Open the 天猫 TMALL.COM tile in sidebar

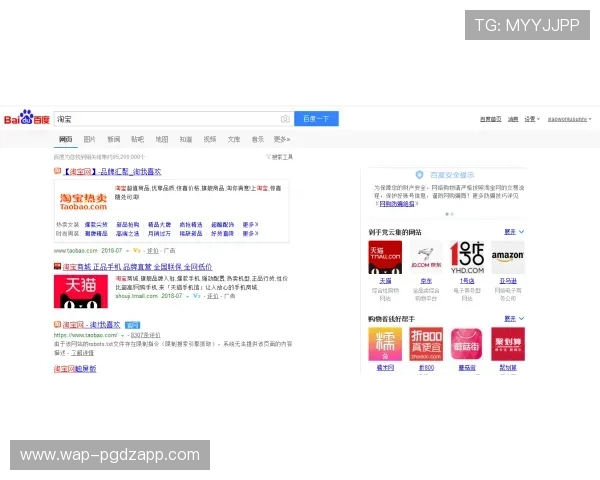[385, 257]
